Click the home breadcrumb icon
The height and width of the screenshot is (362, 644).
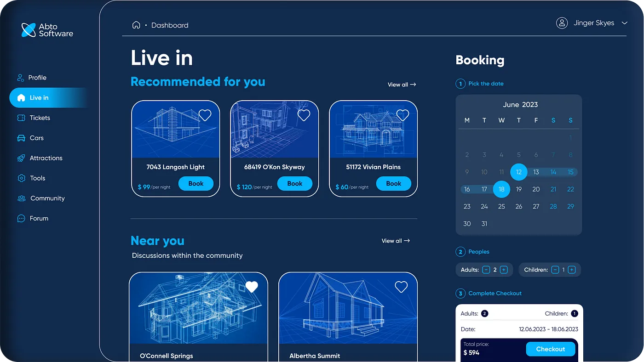[136, 25]
